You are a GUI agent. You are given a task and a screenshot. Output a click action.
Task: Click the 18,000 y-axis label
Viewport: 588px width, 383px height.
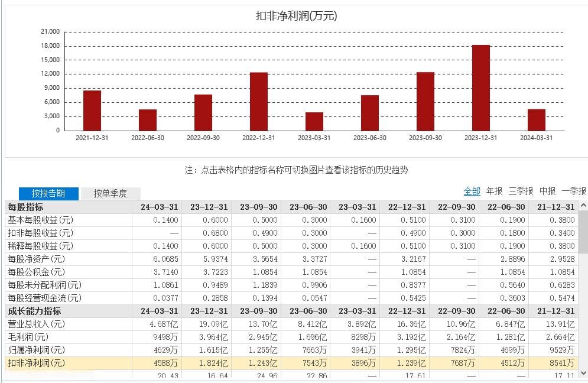tap(50, 46)
